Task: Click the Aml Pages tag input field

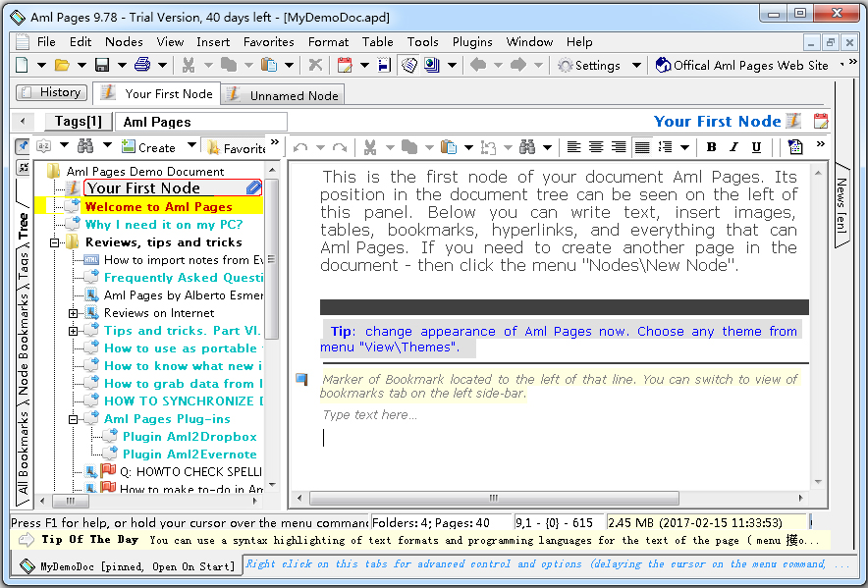Action: click(x=201, y=122)
